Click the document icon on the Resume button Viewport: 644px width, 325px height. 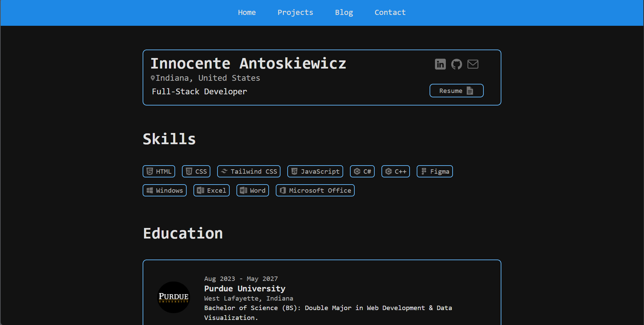(470, 91)
